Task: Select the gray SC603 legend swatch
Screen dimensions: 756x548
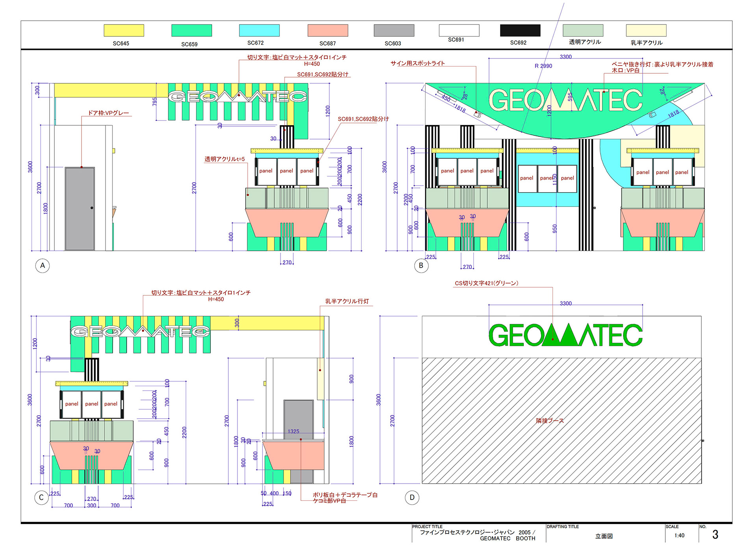Action: click(x=394, y=30)
